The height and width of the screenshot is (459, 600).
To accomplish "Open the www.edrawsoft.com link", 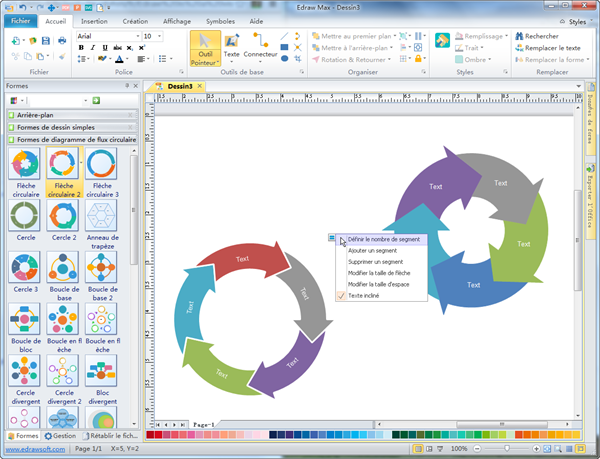I will click(35, 450).
